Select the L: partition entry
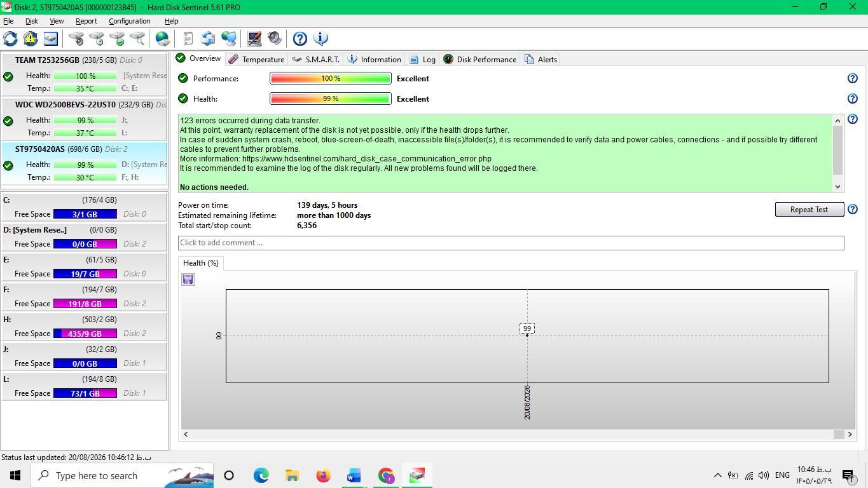868x488 pixels. [x=84, y=386]
